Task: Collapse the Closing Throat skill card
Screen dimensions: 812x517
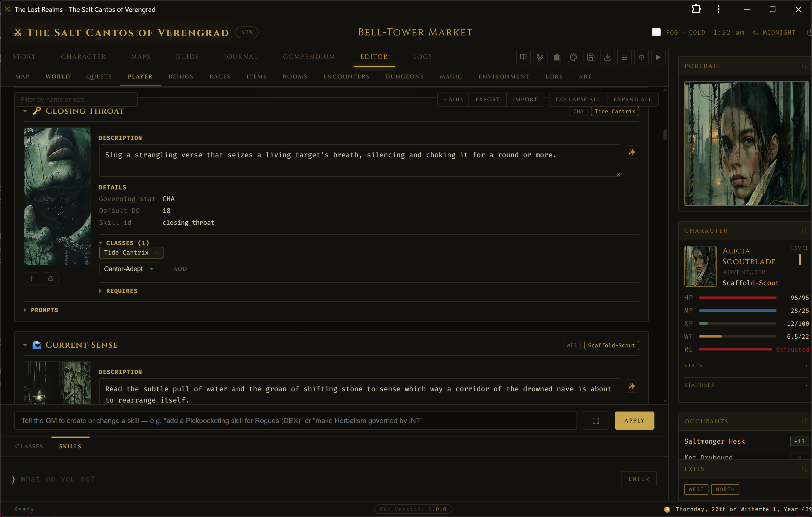Action: (25, 111)
